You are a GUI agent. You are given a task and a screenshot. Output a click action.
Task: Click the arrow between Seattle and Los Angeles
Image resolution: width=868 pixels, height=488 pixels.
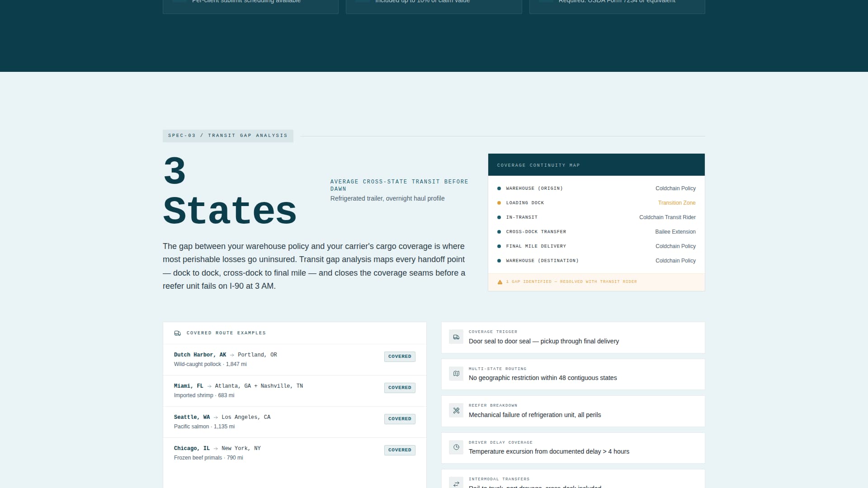click(x=216, y=418)
